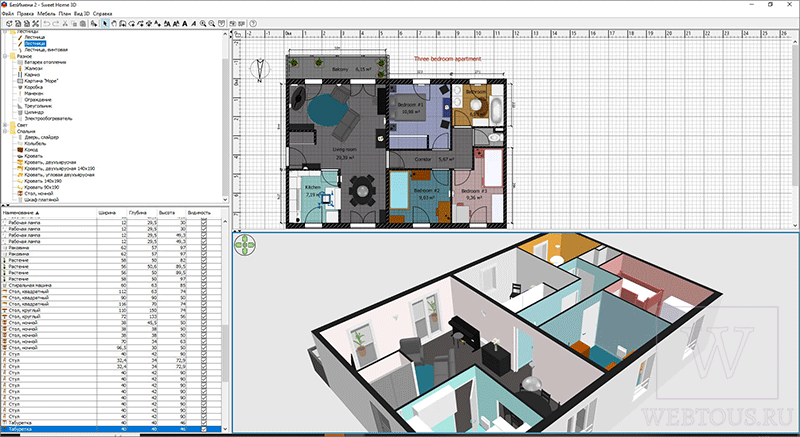Save the home using toolbar icon
This screenshot has height=437, width=800.
pos(27,23)
